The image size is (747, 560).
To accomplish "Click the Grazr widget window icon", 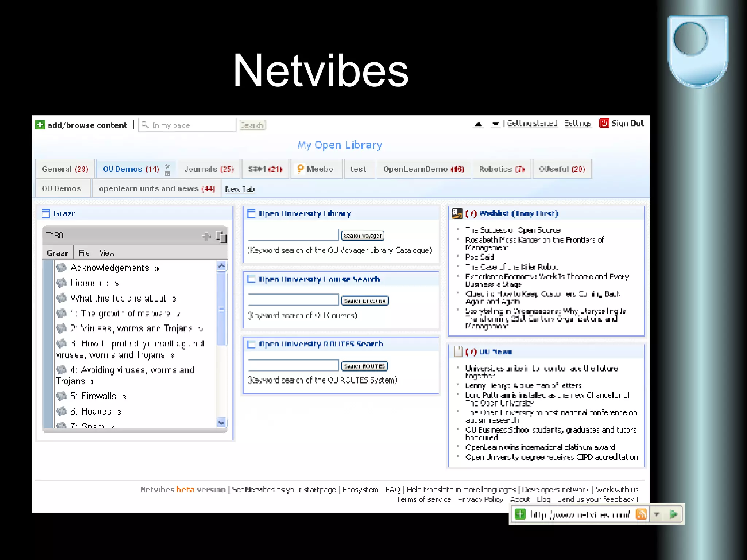I will [46, 213].
